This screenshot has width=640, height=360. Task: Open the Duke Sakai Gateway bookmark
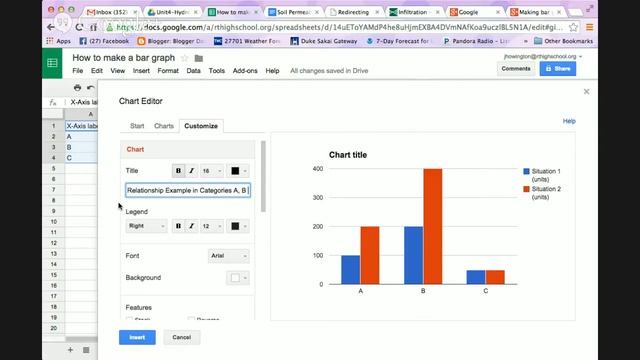(324, 41)
